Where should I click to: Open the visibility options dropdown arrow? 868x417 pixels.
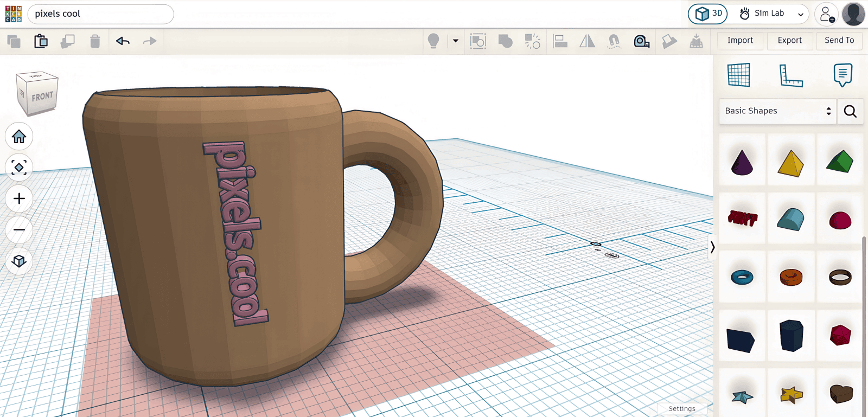click(456, 41)
